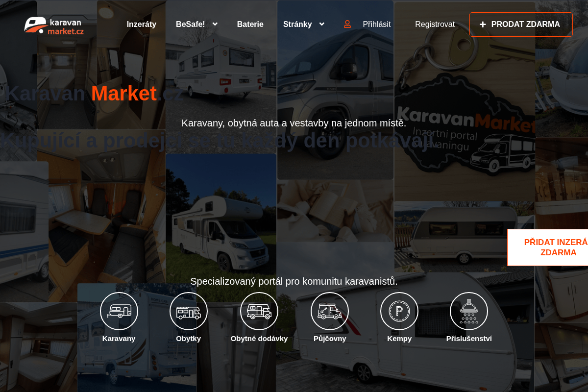The height and width of the screenshot is (392, 588).
Task: Click the Registrovat link
Action: tap(435, 24)
